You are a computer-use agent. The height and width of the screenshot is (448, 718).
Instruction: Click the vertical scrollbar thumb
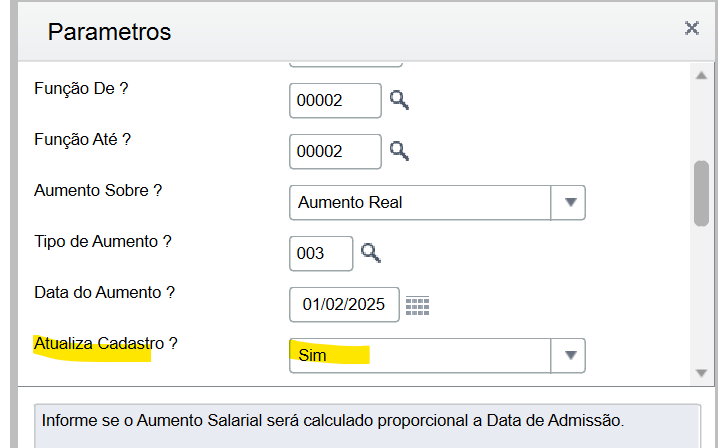pyautogui.click(x=701, y=193)
